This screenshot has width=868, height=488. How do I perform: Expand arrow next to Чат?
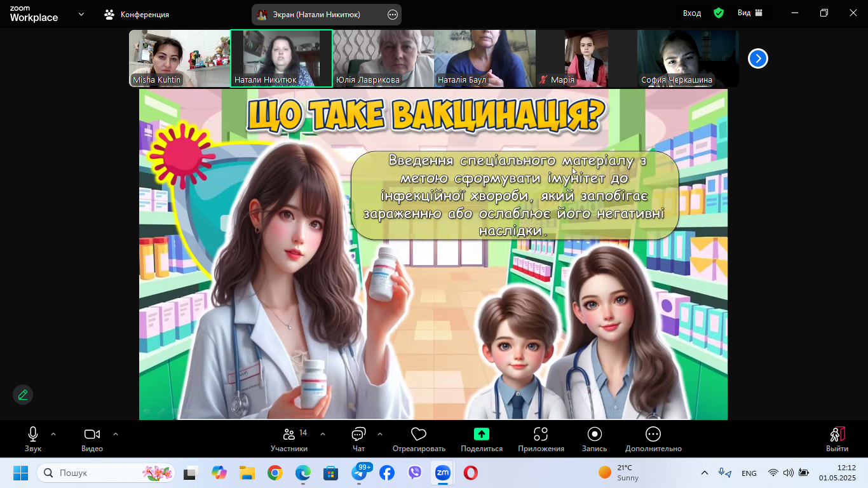click(x=380, y=434)
